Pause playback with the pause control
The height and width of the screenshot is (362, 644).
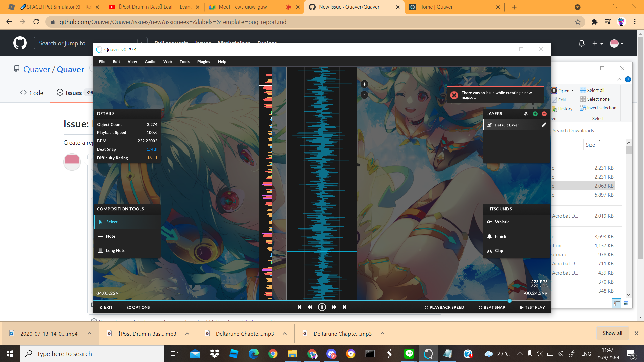(x=322, y=307)
